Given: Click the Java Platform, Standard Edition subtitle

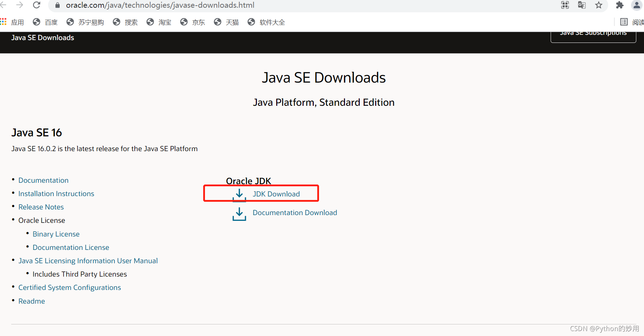Looking at the screenshot, I should tap(324, 102).
